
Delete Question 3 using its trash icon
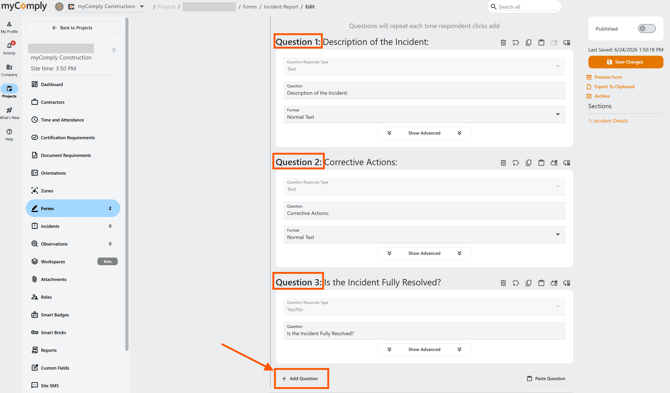pyautogui.click(x=503, y=283)
